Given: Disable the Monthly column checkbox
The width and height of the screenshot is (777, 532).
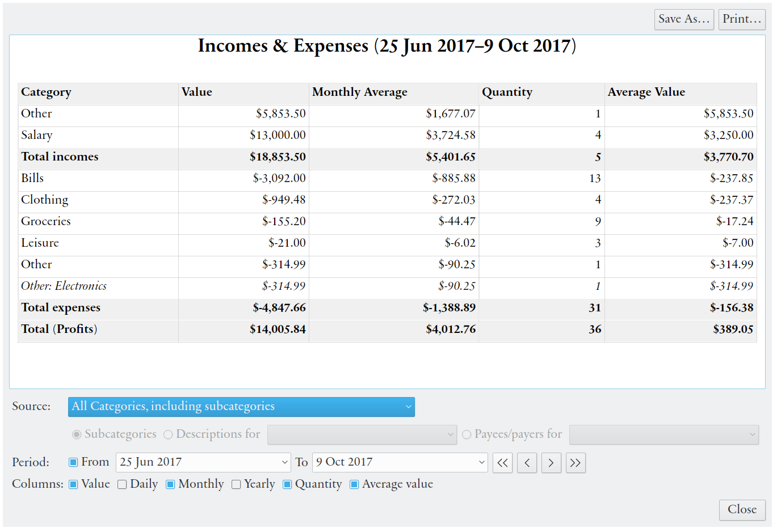Looking at the screenshot, I should point(170,484).
